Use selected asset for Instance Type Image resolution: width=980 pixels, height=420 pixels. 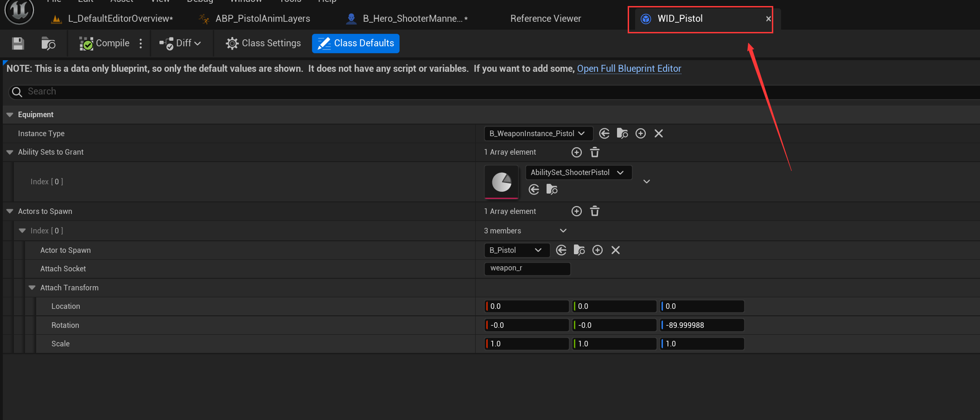[x=604, y=134]
